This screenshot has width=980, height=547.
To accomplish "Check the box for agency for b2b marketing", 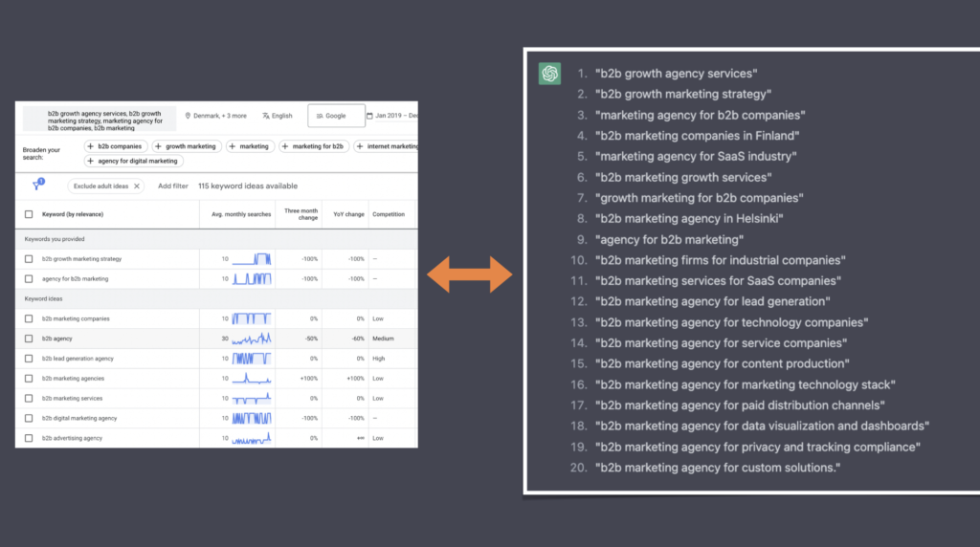I will [x=29, y=278].
